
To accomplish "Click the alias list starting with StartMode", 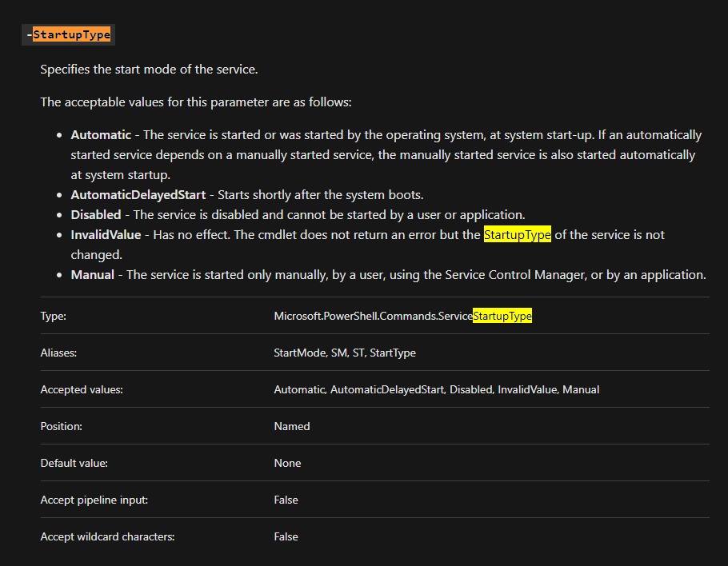I will click(x=344, y=353).
